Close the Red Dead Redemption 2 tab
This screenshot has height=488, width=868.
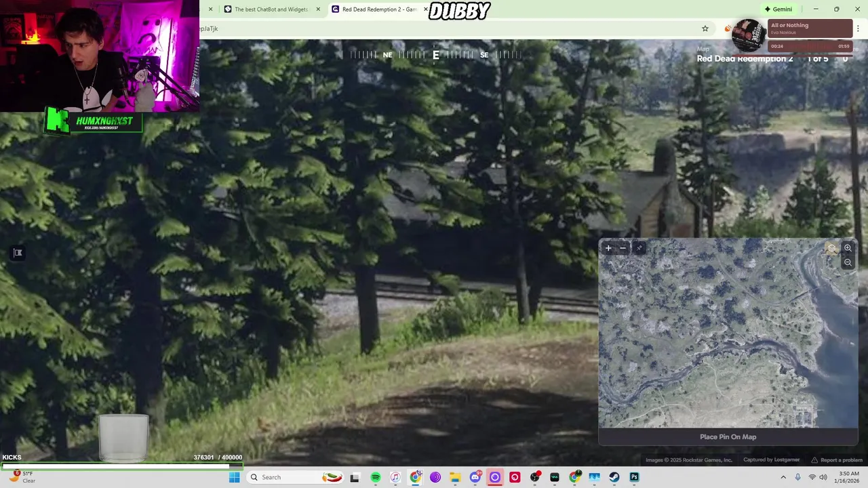click(x=427, y=9)
